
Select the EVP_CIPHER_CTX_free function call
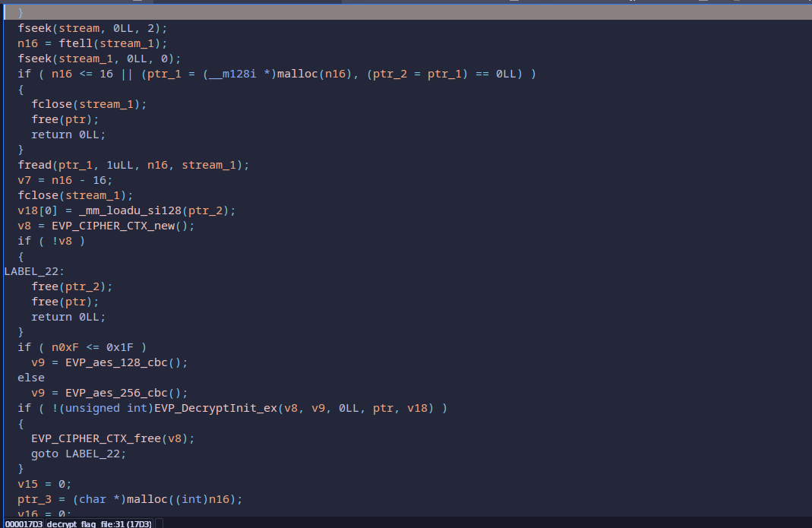(96, 438)
